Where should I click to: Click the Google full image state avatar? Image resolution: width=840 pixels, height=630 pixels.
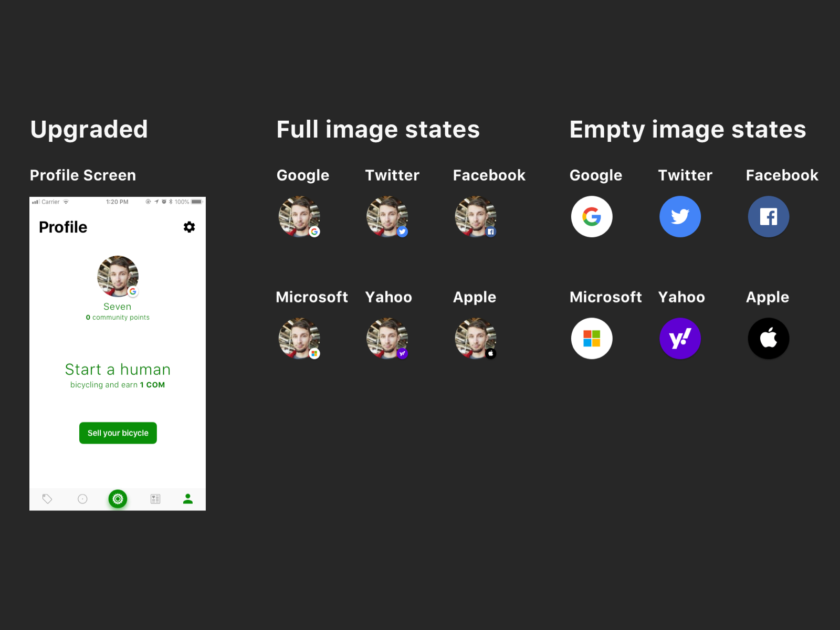[299, 216]
